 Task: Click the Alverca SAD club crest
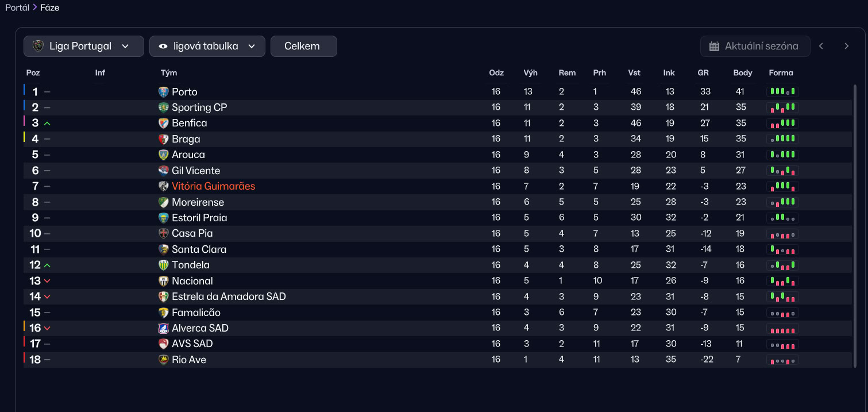(164, 328)
